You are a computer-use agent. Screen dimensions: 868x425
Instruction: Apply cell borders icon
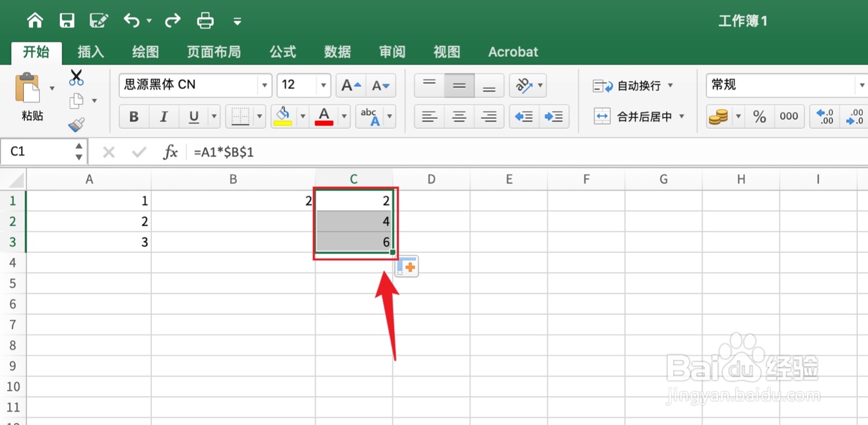240,117
